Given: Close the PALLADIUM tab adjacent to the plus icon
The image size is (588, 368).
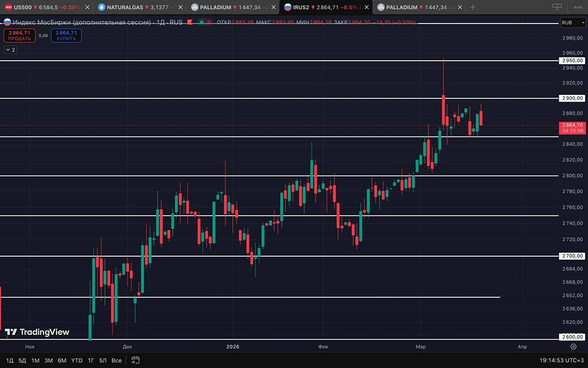Looking at the screenshot, I should pos(460,7).
